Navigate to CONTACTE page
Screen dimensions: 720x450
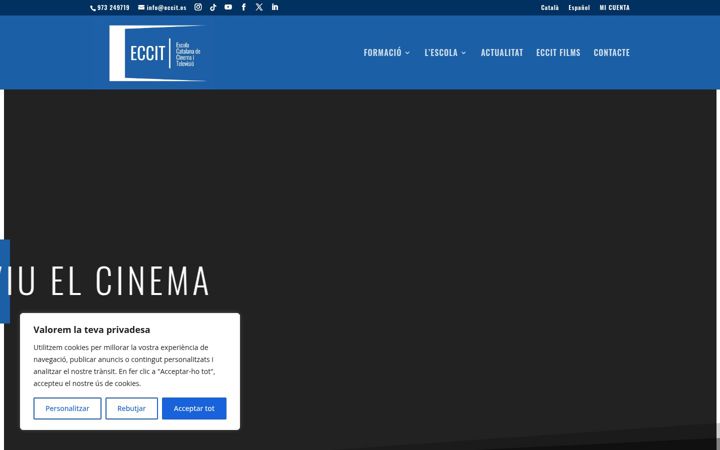pyautogui.click(x=612, y=52)
